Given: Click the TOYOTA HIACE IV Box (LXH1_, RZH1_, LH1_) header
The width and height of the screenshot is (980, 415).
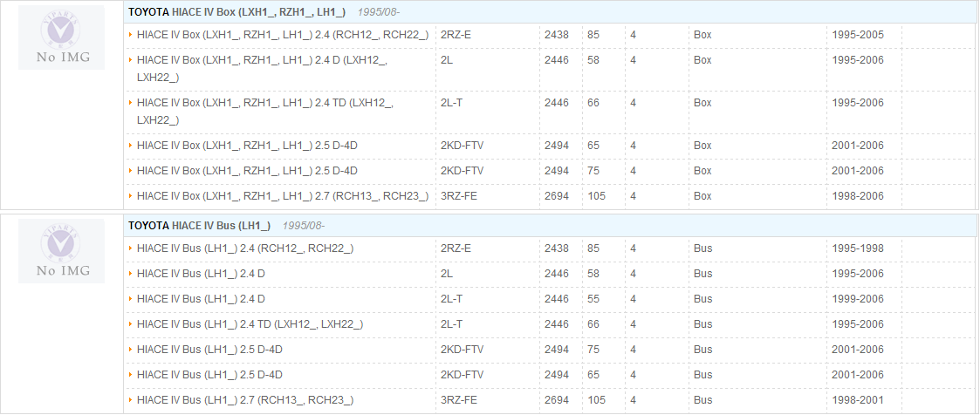Looking at the screenshot, I should tap(236, 12).
